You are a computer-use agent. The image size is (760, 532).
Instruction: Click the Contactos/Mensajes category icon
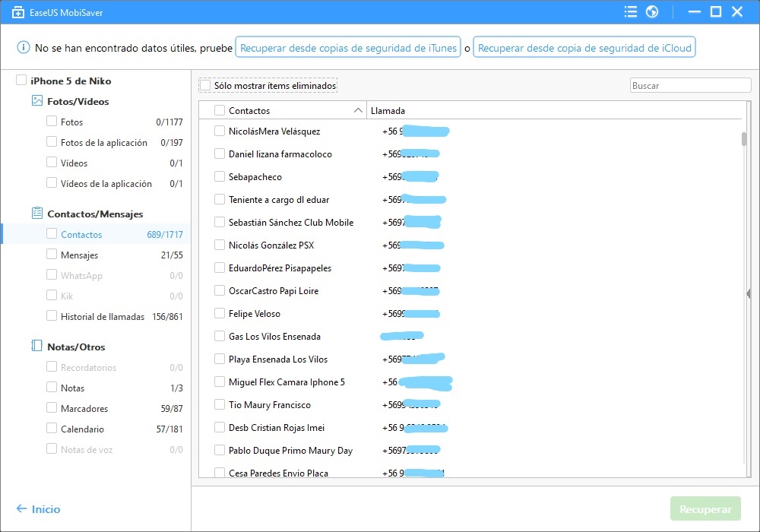[36, 214]
